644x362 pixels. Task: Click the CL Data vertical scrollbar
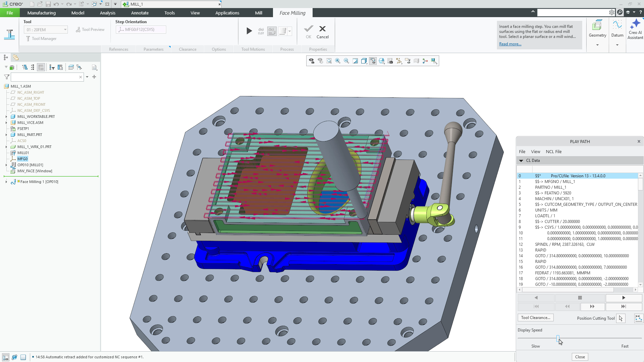pos(640,230)
